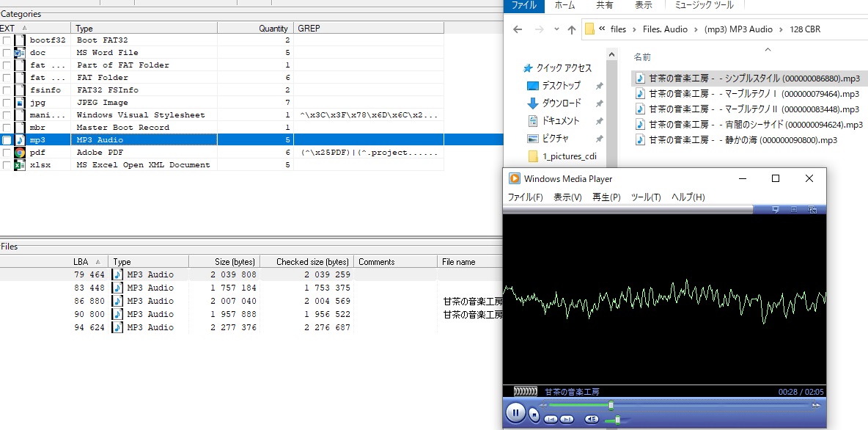Screen dimensions: 868x430
Task: Go up one folder level in Explorer
Action: coord(572,29)
